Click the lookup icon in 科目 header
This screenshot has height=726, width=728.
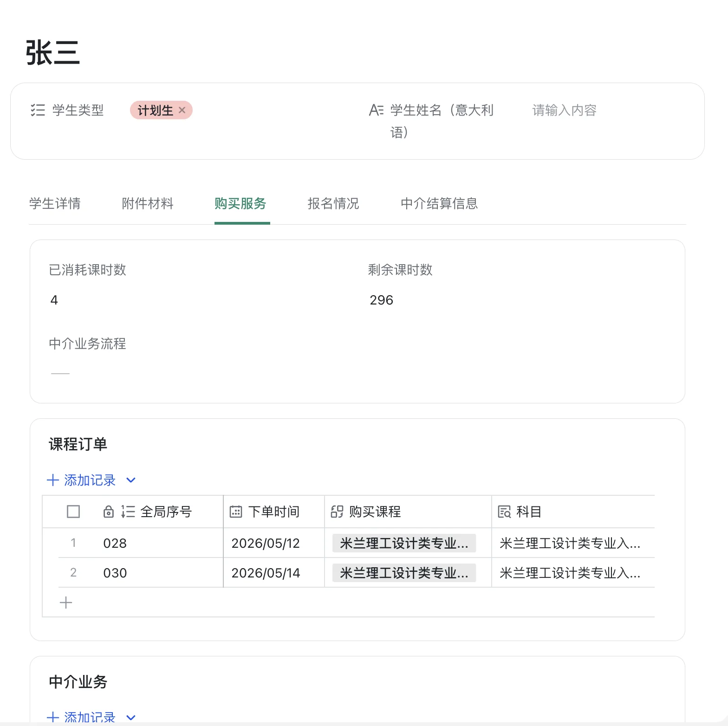click(x=504, y=512)
